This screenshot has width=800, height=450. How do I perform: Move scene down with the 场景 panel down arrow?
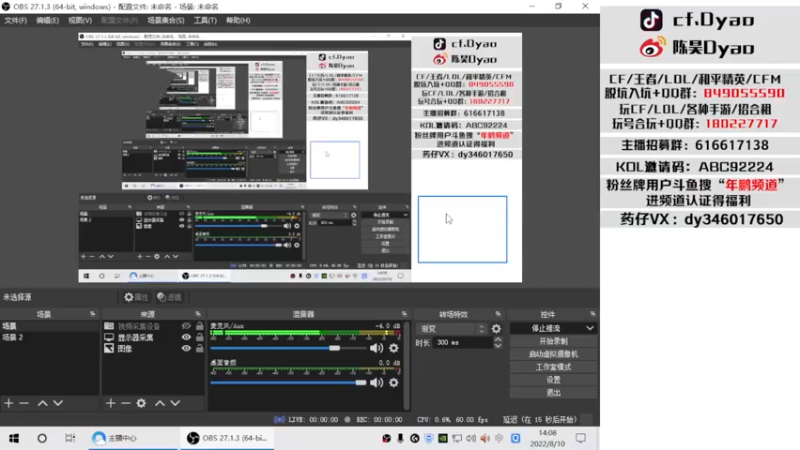(58, 403)
